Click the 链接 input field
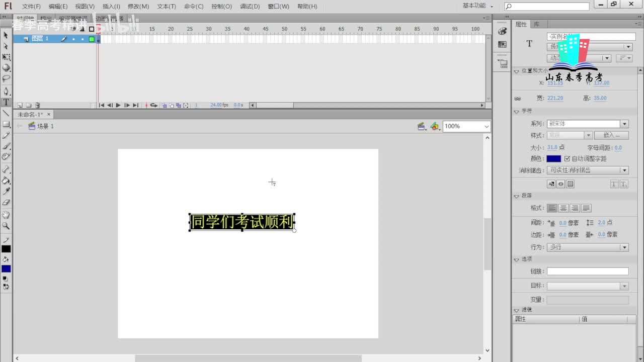644x362 pixels. [588, 271]
